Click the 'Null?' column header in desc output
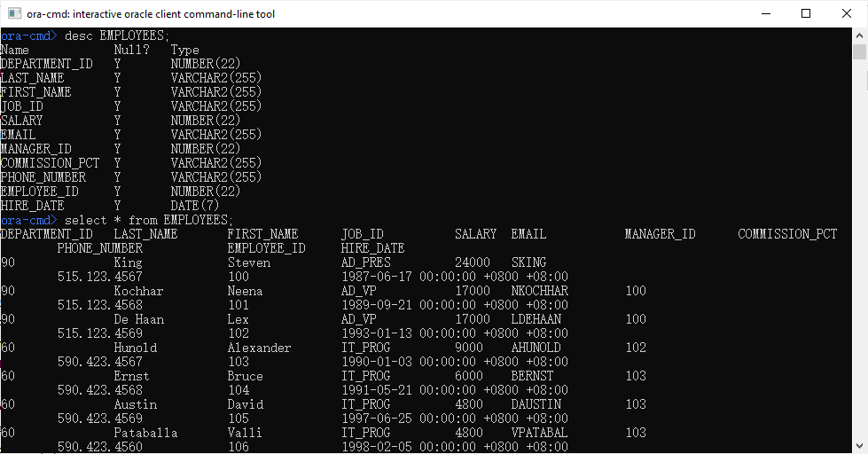 point(131,50)
